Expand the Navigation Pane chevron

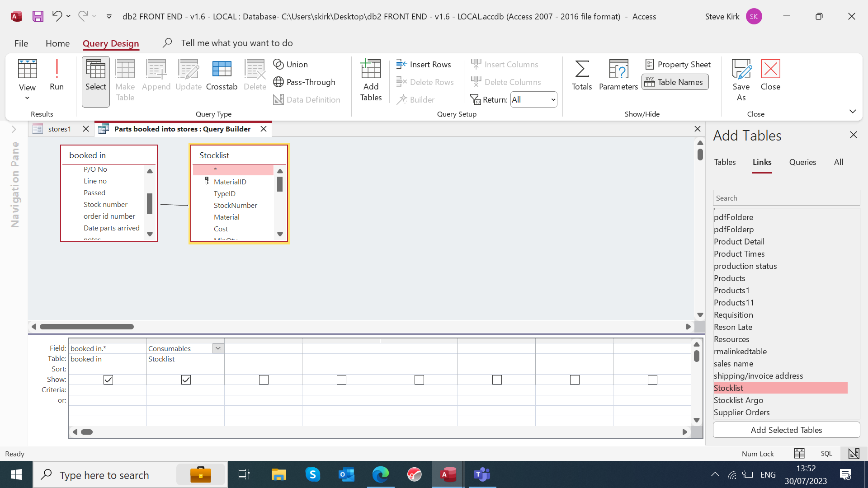(x=14, y=129)
